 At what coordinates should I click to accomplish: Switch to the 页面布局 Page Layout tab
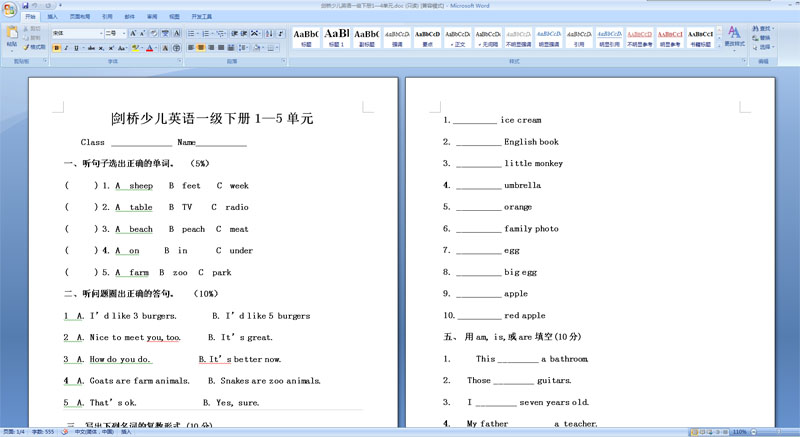[80, 17]
